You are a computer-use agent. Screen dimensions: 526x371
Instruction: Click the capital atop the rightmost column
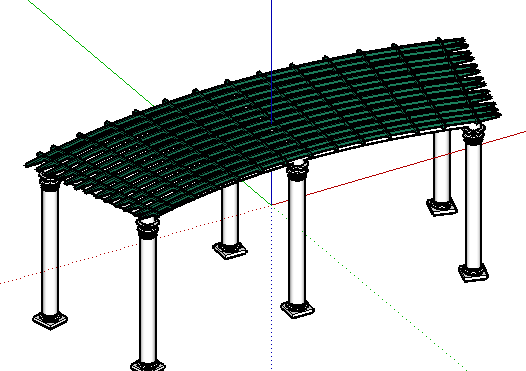(474, 134)
